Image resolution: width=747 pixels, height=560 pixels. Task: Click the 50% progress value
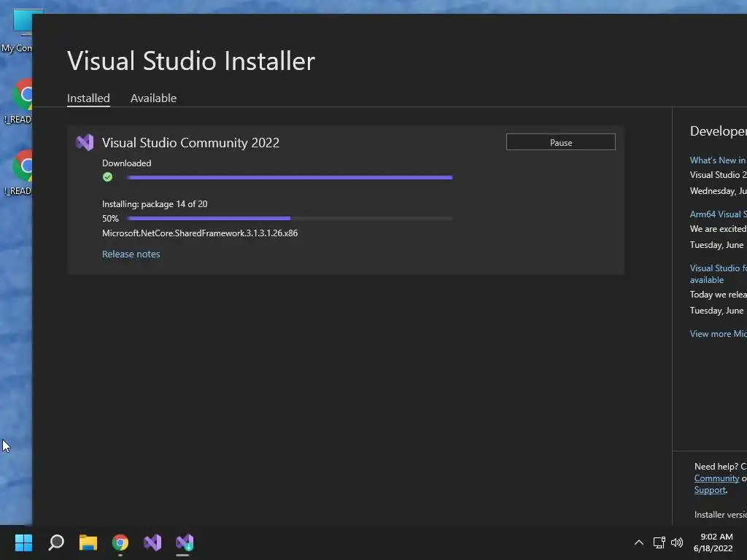click(111, 219)
